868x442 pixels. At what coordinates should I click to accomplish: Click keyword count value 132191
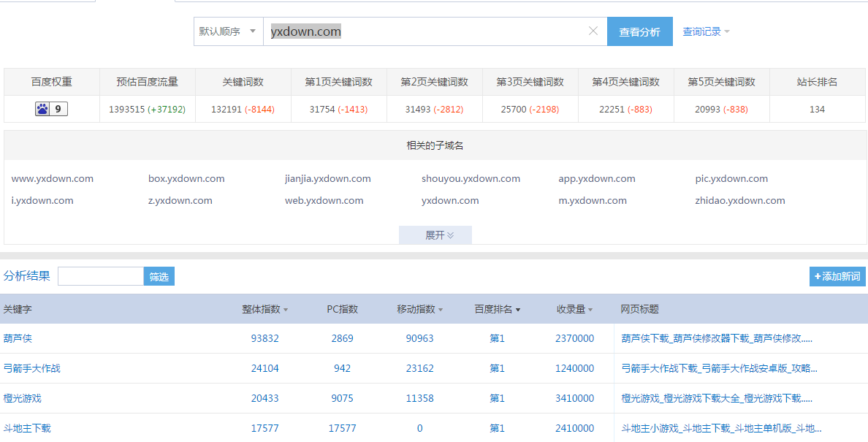point(226,110)
